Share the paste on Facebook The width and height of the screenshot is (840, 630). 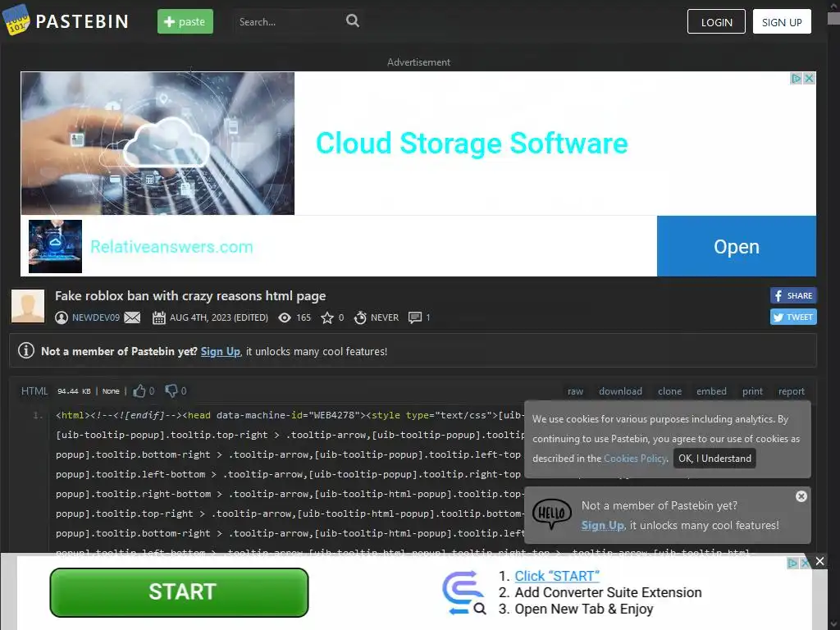[793, 295]
